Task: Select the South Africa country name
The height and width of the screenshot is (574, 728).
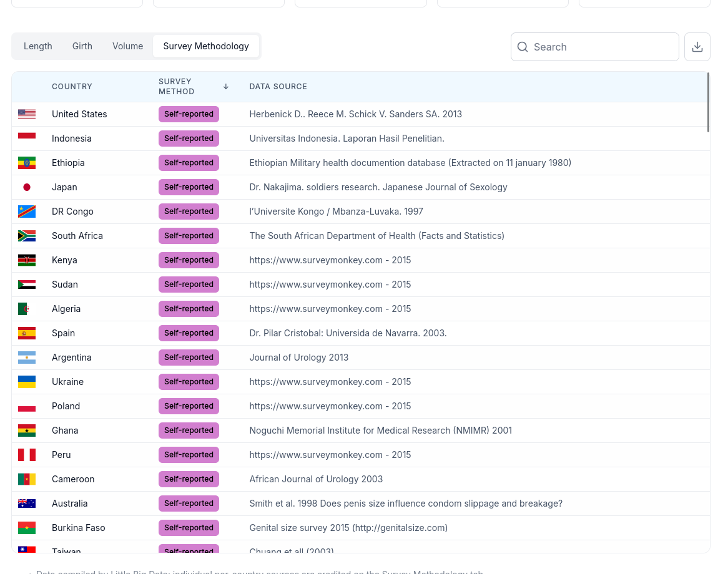Action: [77, 236]
